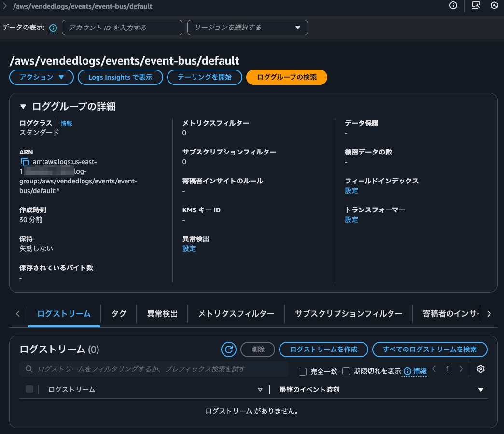Copy the ARN with the copy icon
This screenshot has width=504, height=434.
coord(25,162)
